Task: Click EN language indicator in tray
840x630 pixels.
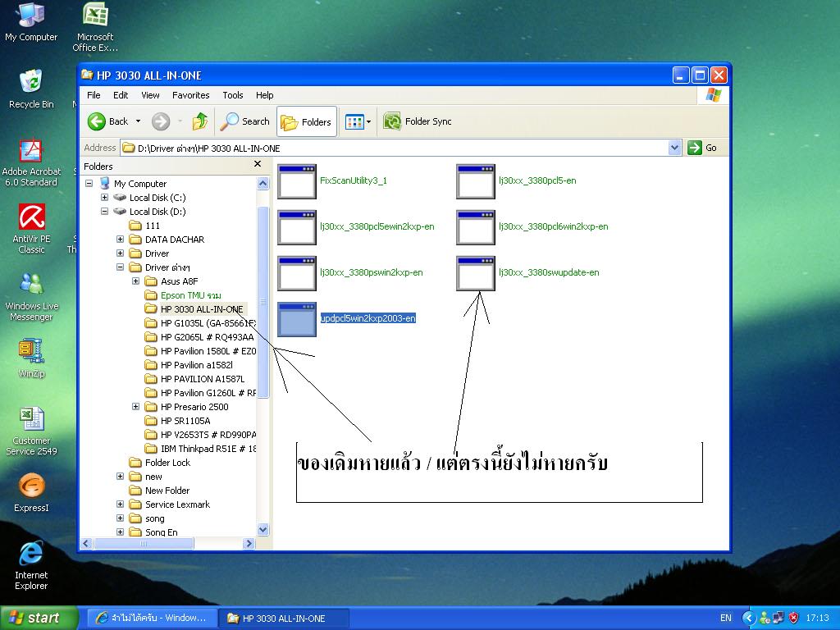Action: coord(726,619)
